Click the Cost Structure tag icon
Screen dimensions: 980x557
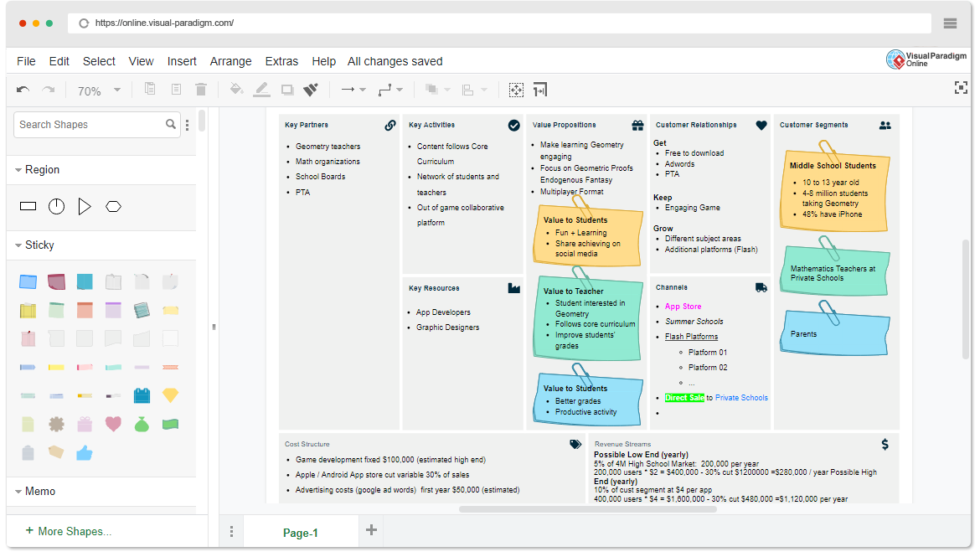click(575, 445)
